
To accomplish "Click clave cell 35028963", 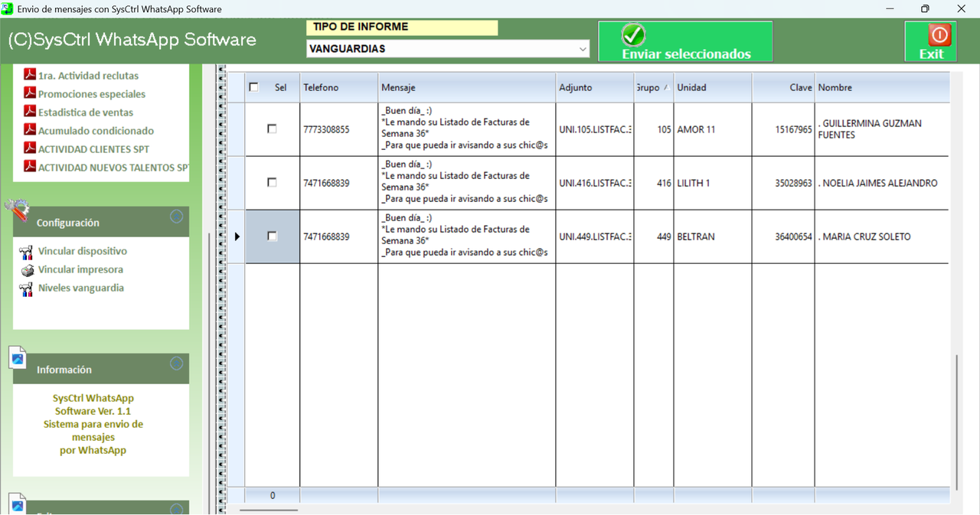I will point(783,183).
